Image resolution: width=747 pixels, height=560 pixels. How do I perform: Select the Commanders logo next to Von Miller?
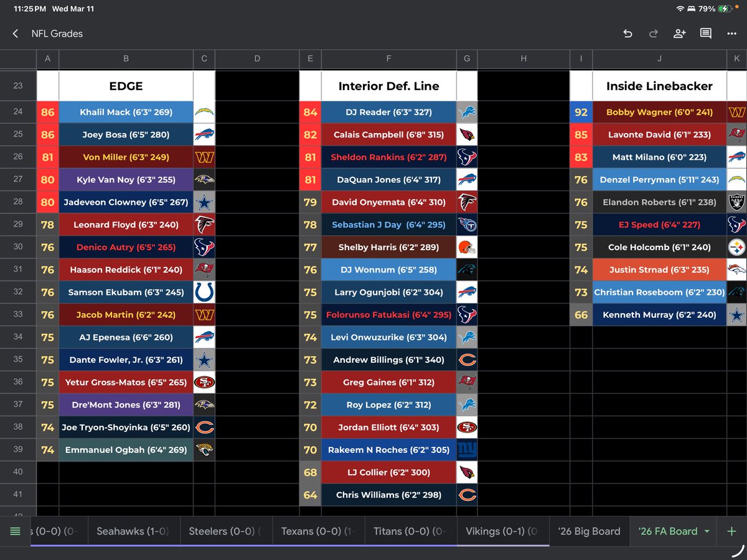204,157
